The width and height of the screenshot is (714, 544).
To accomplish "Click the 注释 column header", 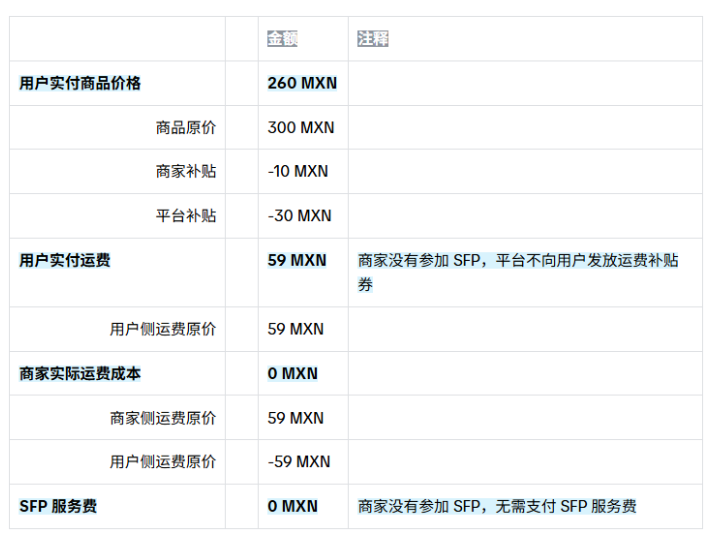I will 373,39.
